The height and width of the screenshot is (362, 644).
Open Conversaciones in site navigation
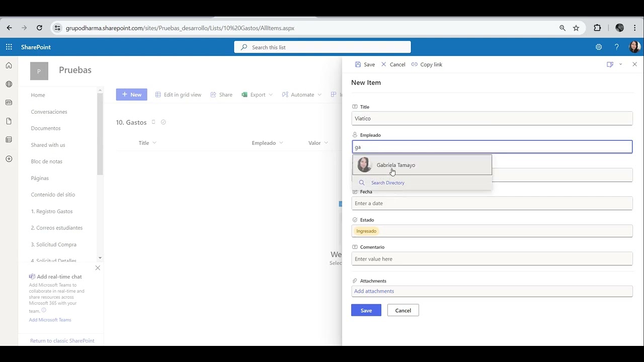click(x=49, y=112)
